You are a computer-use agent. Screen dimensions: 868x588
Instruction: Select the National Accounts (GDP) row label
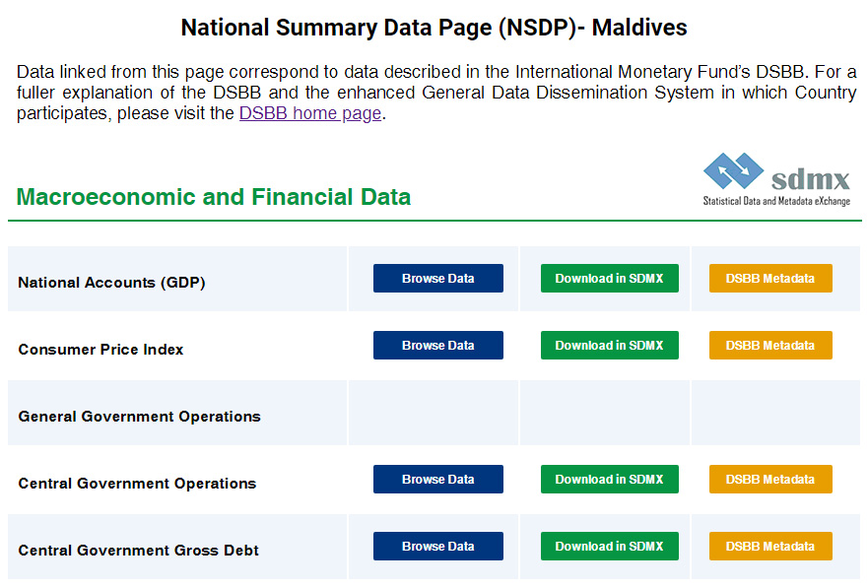pyautogui.click(x=111, y=282)
